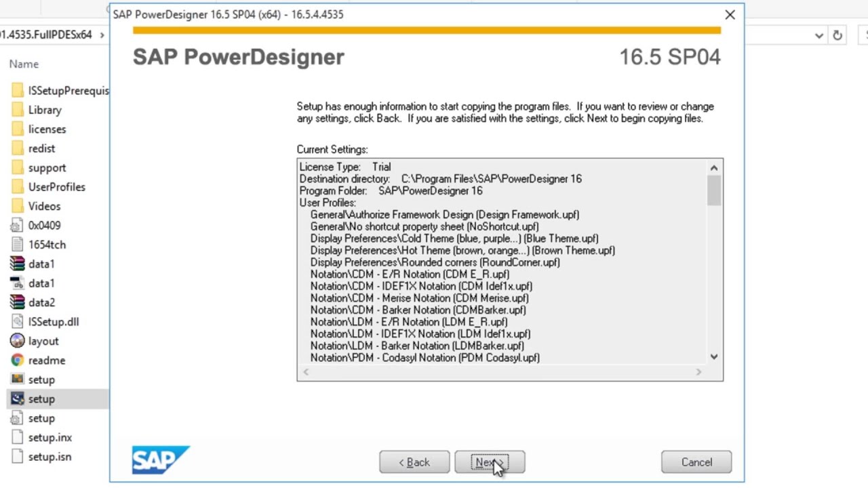Select the setup.inx file icon
The image size is (868, 488).
[18, 438]
